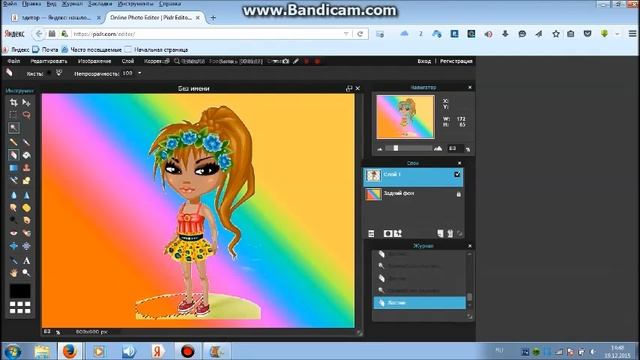
Task: Select the Bloat tool
Action: (x=13, y=246)
